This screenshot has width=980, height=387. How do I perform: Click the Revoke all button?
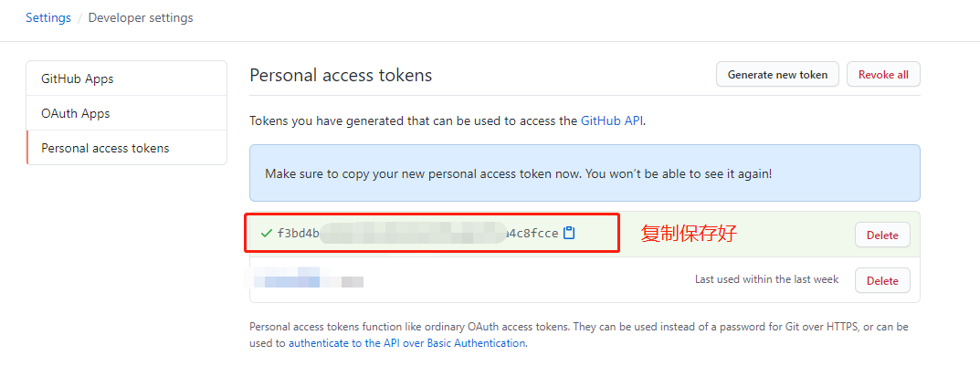(x=883, y=74)
